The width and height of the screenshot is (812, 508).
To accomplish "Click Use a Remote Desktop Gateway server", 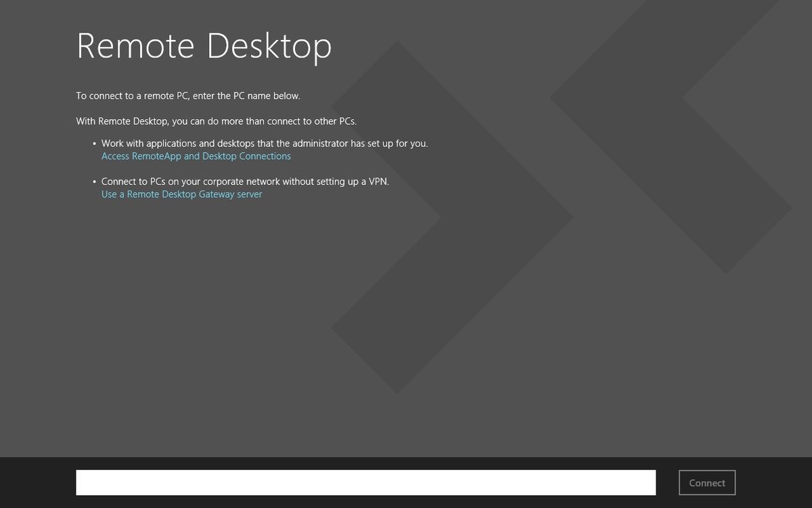I will 181,194.
